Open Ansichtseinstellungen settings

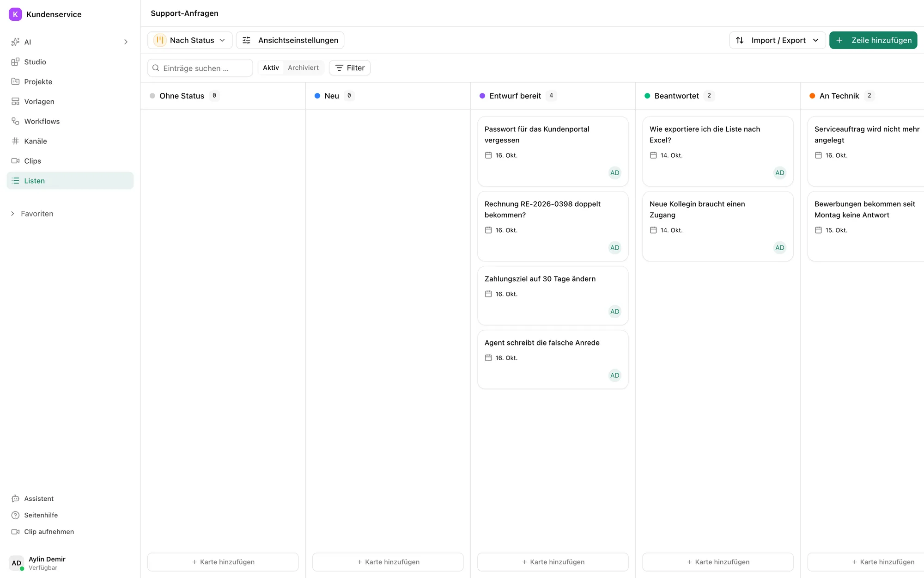click(290, 40)
